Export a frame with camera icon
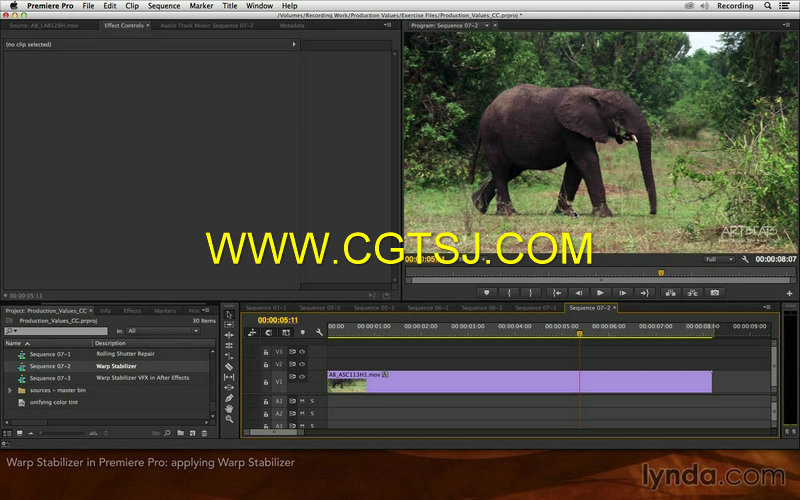Screen dimensions: 800x500 click(x=715, y=293)
